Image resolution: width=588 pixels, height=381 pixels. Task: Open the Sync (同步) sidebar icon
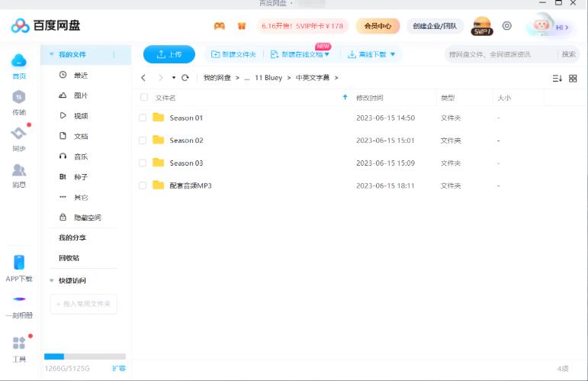[19, 133]
